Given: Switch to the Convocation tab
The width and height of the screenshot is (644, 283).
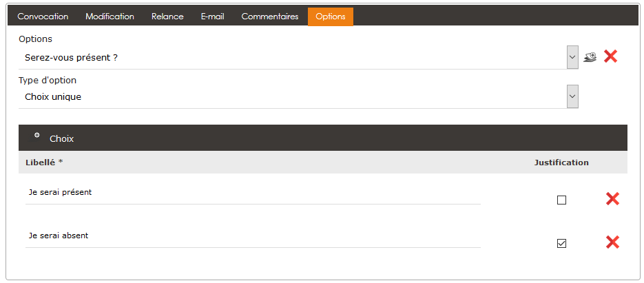Looking at the screenshot, I should click(x=43, y=17).
